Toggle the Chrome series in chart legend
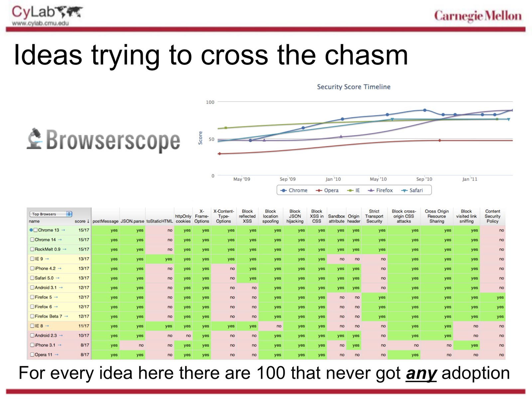The height and width of the screenshot is (399, 532). [294, 190]
